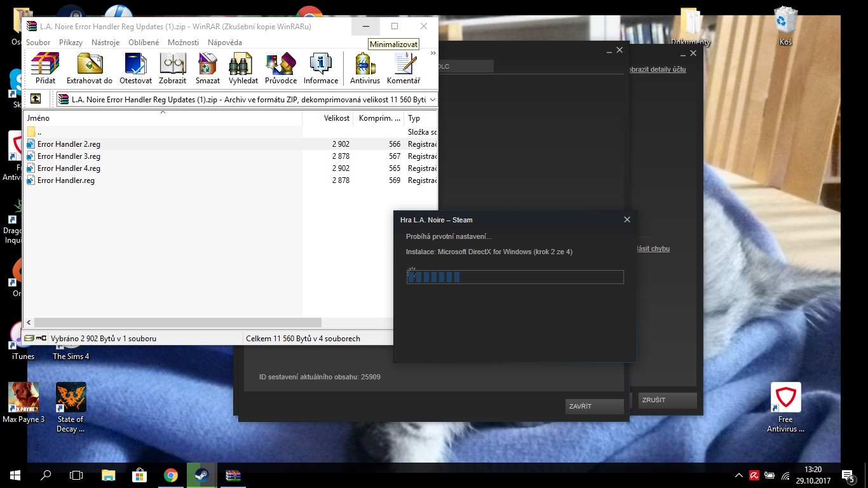
Task: Open the Soubor menu
Action: (38, 43)
